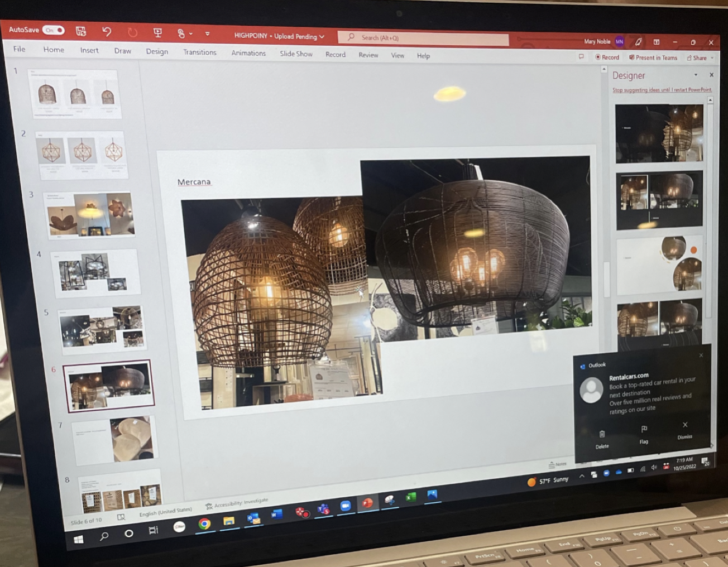Click the Touch/Mouse mode icon

click(x=181, y=33)
